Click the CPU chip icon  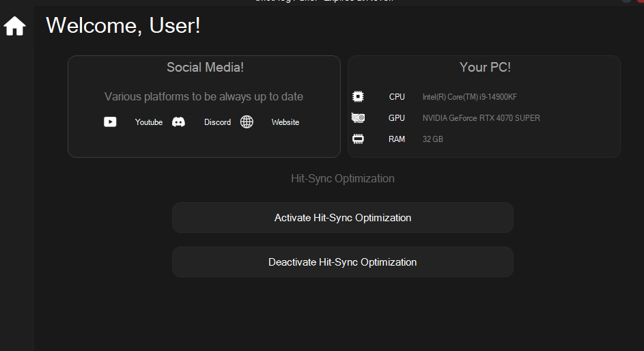point(358,96)
